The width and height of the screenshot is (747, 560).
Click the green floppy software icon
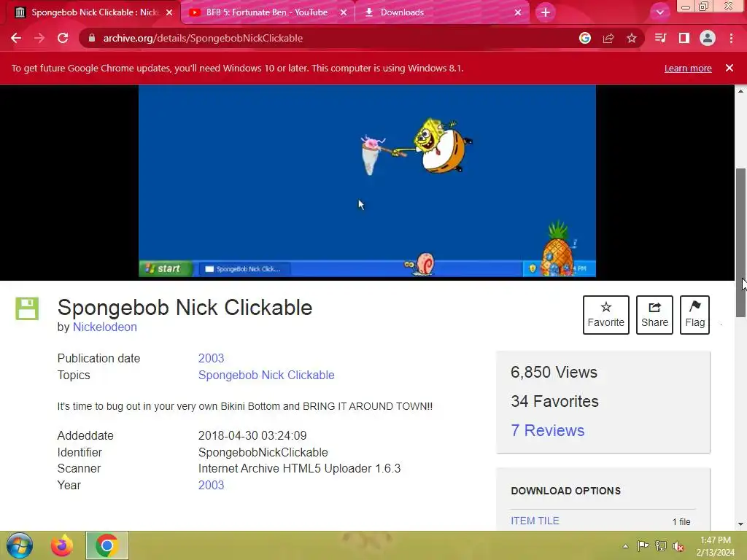click(x=27, y=308)
